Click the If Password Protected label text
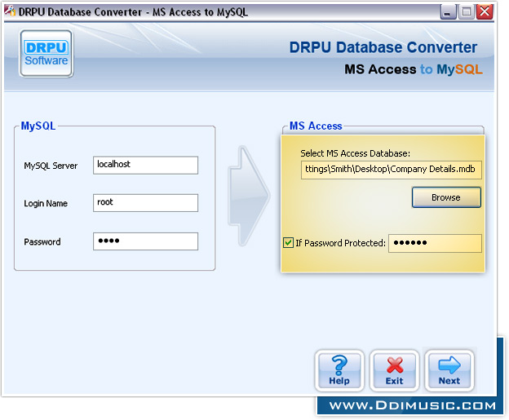 [x=340, y=243]
